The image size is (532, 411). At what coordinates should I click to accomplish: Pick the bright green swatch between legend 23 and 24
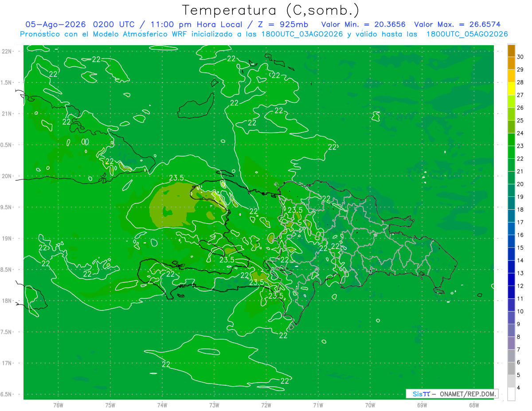[511, 140]
